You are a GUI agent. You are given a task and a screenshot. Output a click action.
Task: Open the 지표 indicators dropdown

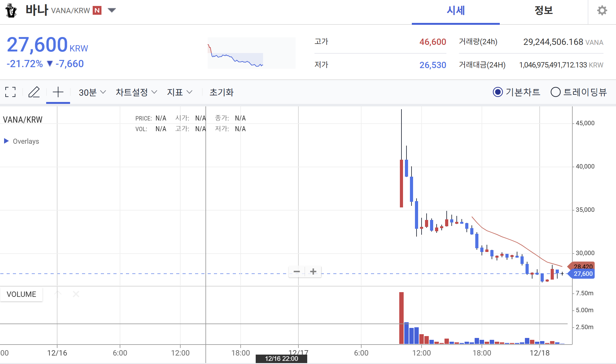point(179,92)
